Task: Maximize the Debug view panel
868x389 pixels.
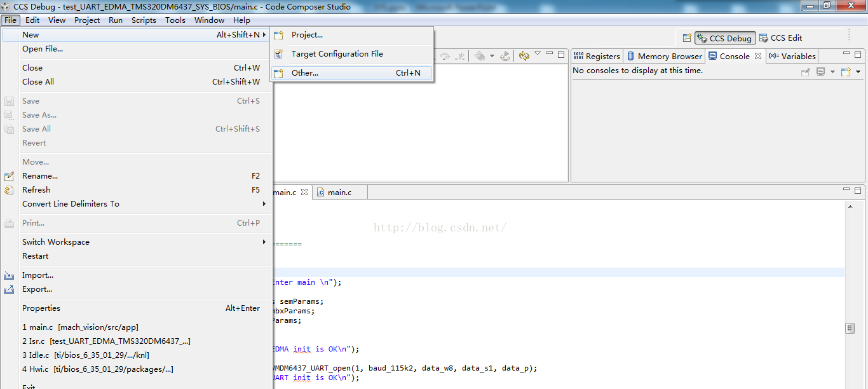Action: point(561,55)
